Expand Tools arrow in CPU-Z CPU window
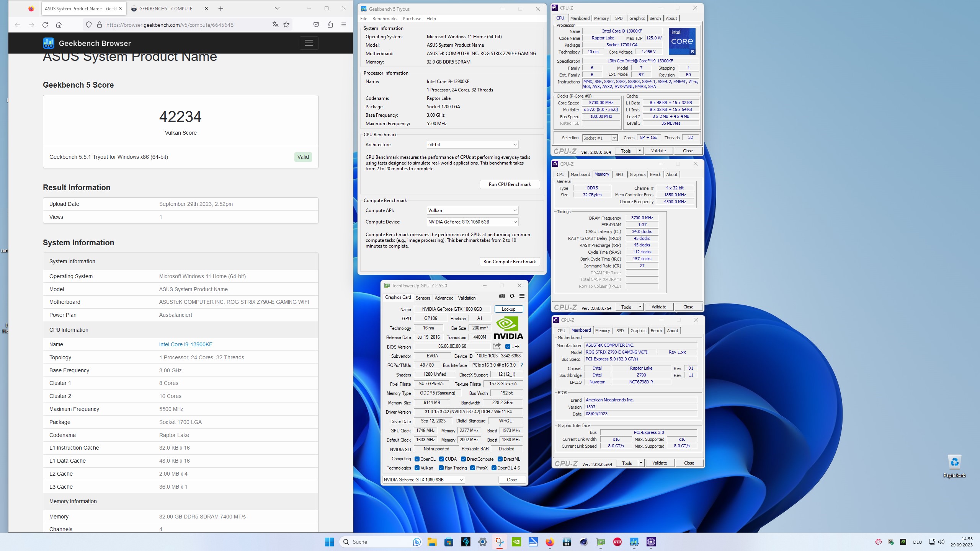The width and height of the screenshot is (980, 551). [x=640, y=151]
